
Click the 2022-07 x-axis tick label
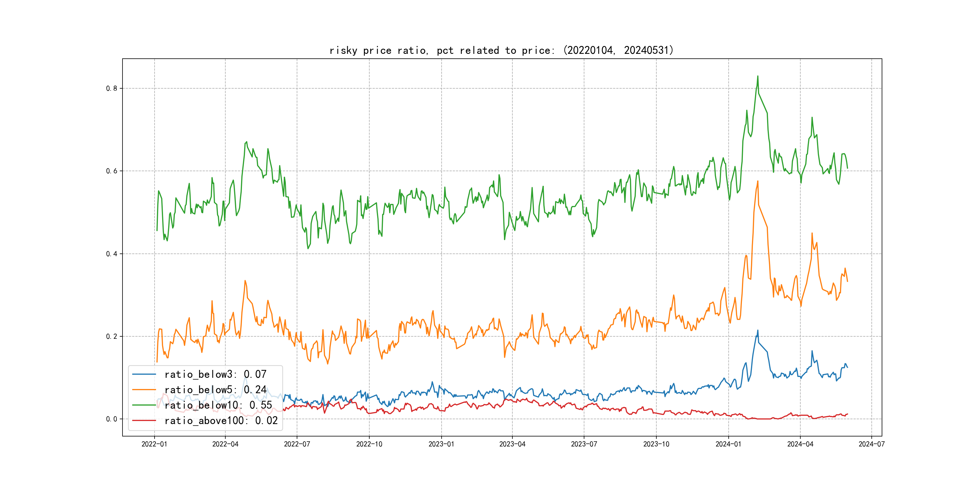pos(297,444)
